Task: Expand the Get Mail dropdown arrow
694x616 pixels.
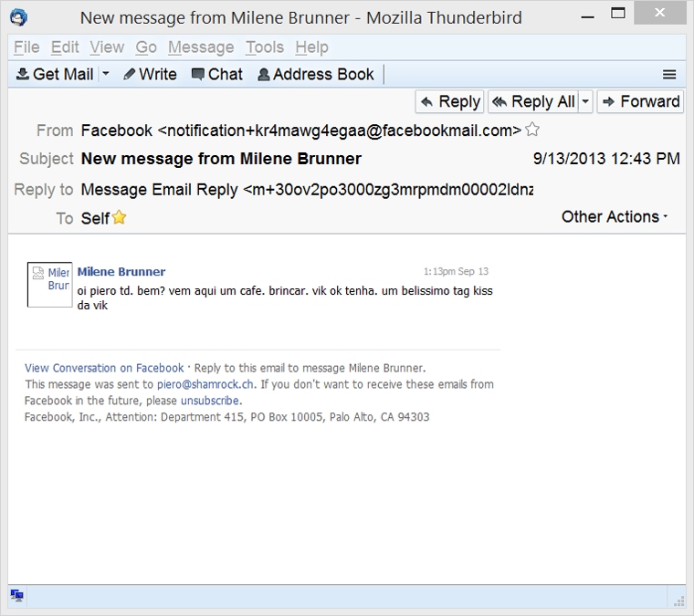Action: [x=106, y=75]
